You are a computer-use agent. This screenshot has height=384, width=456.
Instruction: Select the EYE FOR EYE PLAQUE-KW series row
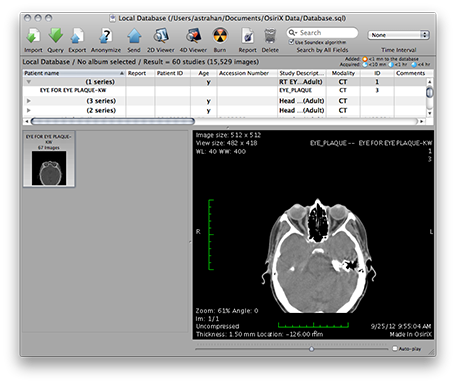click(224, 90)
